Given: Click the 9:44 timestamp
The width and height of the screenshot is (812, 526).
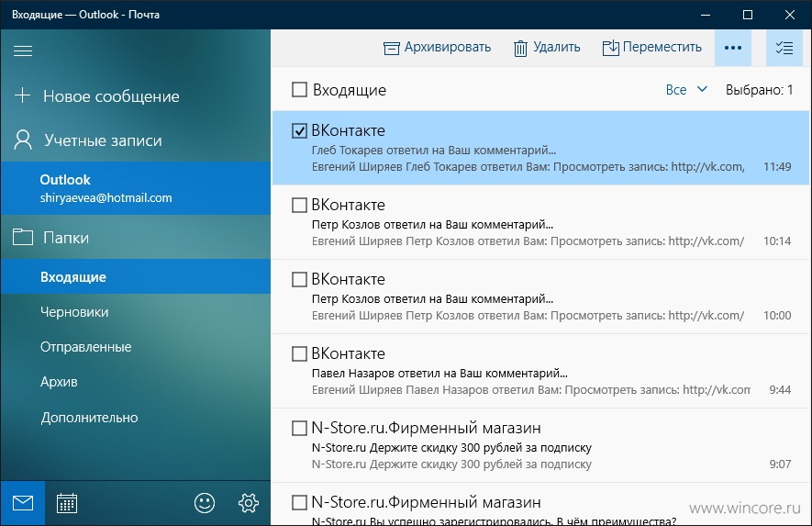Looking at the screenshot, I should click(780, 389).
